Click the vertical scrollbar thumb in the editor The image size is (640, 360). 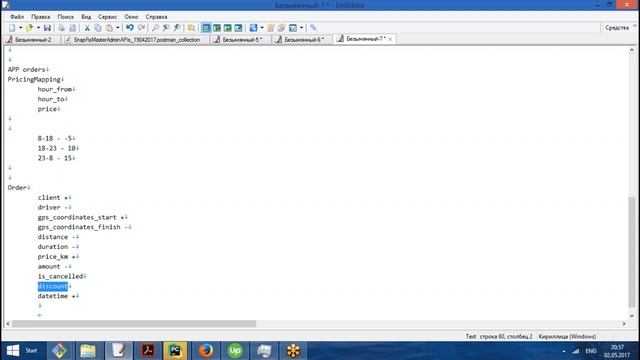coord(631,252)
